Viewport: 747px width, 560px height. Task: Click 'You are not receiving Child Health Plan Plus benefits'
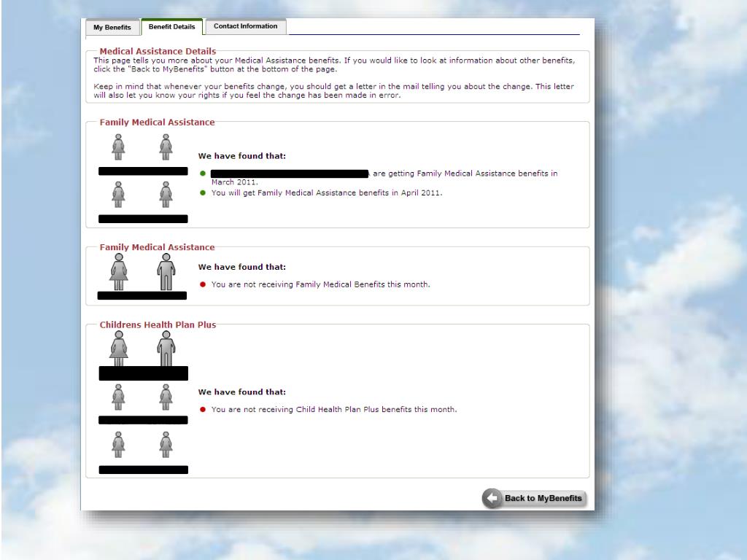311,410
